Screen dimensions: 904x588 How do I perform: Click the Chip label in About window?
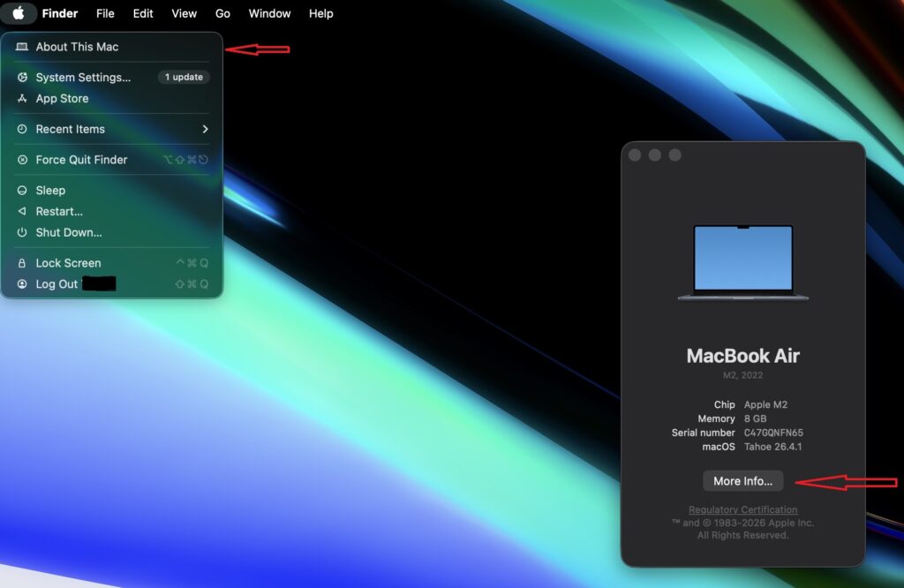(x=724, y=404)
